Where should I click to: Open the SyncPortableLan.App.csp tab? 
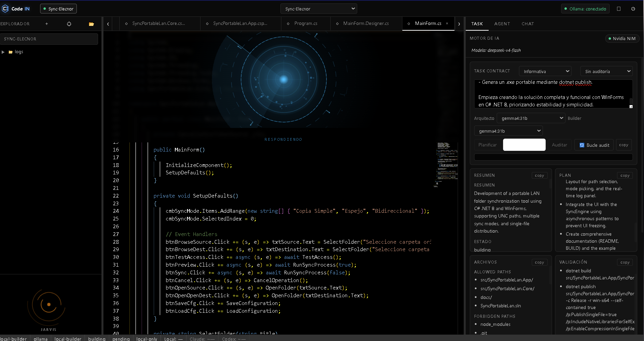(241, 24)
